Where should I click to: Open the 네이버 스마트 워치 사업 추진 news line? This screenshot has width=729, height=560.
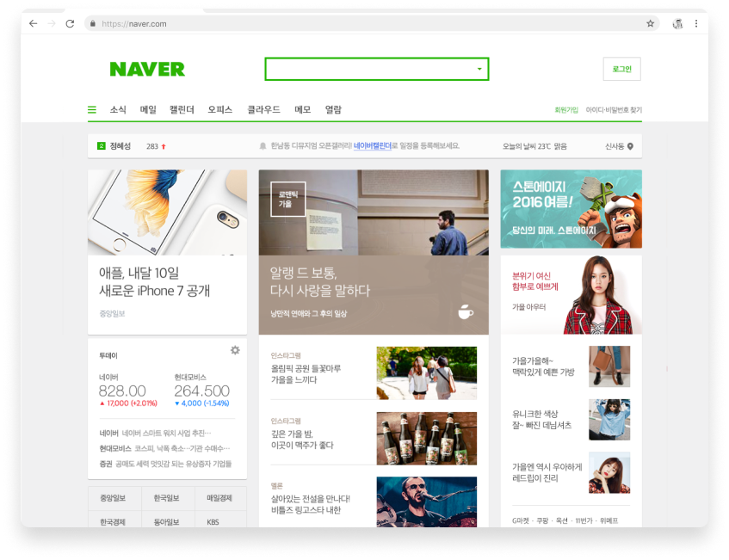pyautogui.click(x=155, y=434)
